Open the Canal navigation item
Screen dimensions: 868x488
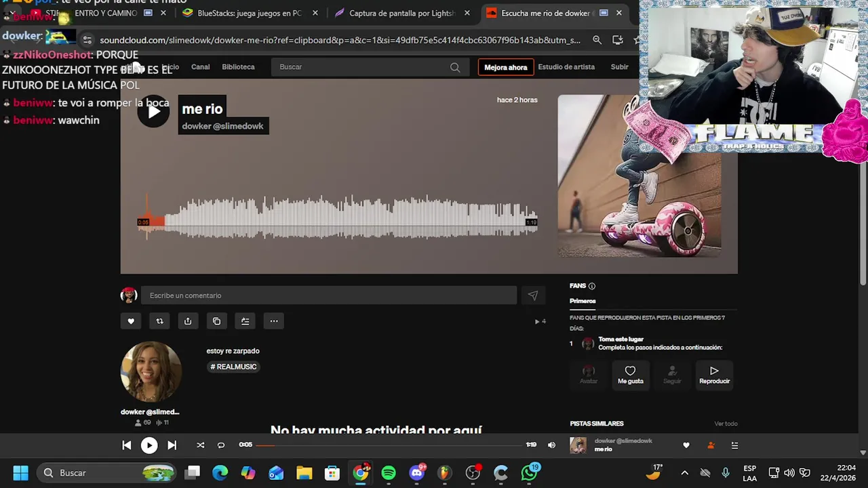coord(200,67)
